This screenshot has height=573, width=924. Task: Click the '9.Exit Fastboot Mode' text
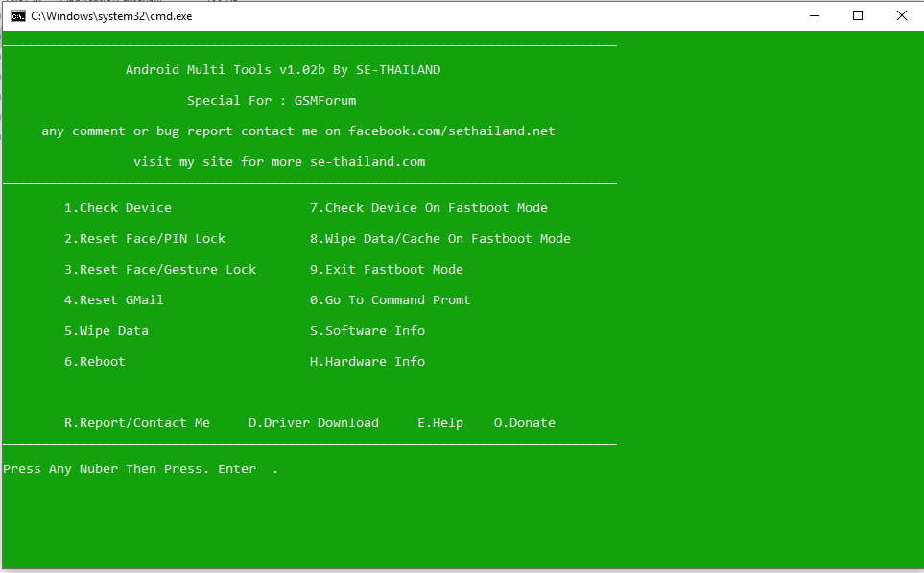click(387, 270)
